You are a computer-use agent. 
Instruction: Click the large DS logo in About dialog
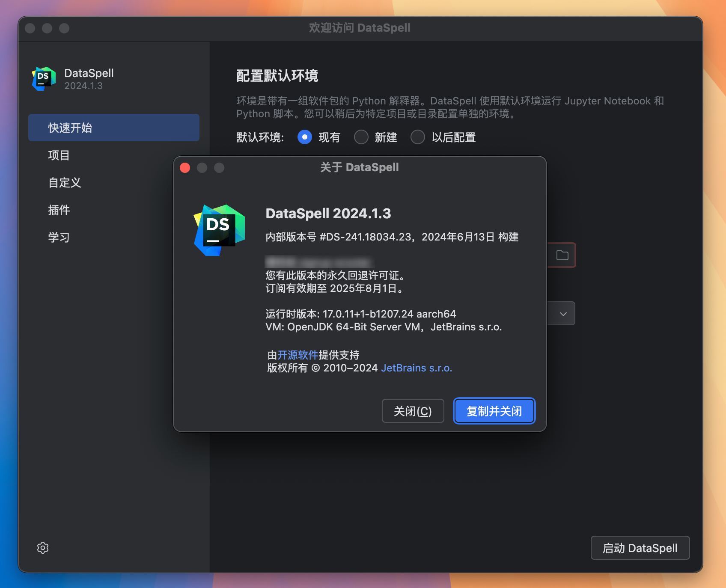pos(219,230)
